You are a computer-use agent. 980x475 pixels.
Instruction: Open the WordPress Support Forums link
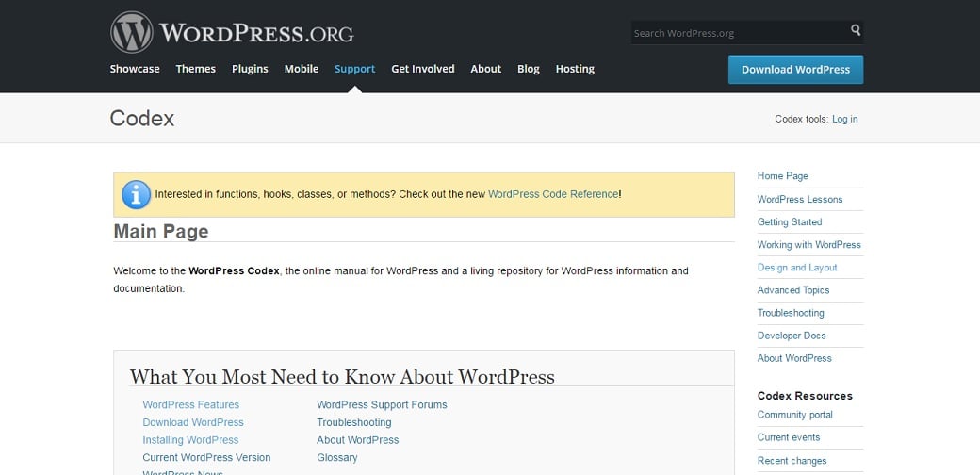pos(382,405)
